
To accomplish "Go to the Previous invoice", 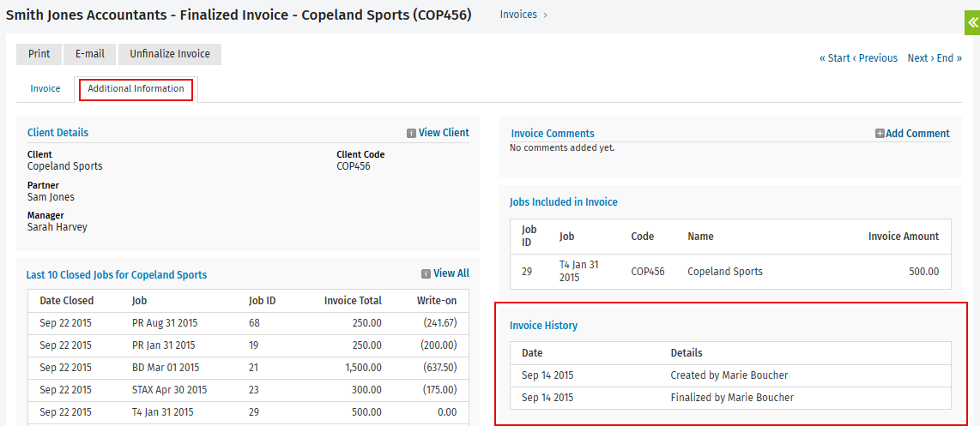I will point(875,58).
